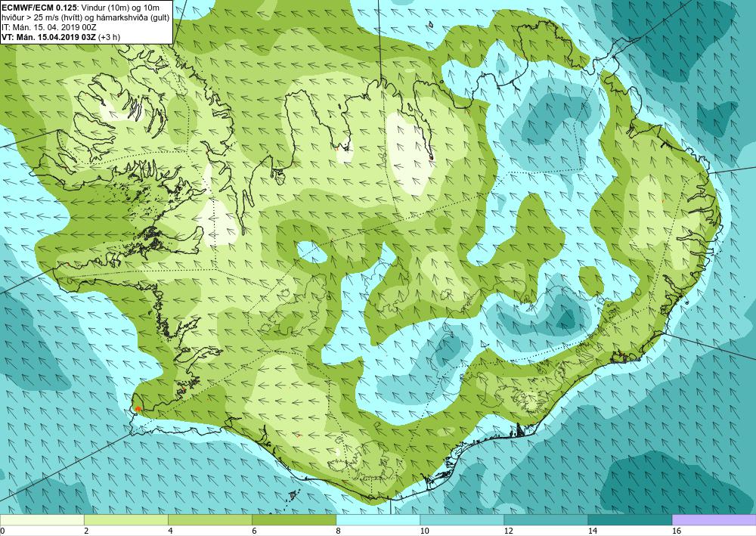Click the light teal 10–12 legend swatch
The height and width of the screenshot is (536, 756).
pos(462,519)
